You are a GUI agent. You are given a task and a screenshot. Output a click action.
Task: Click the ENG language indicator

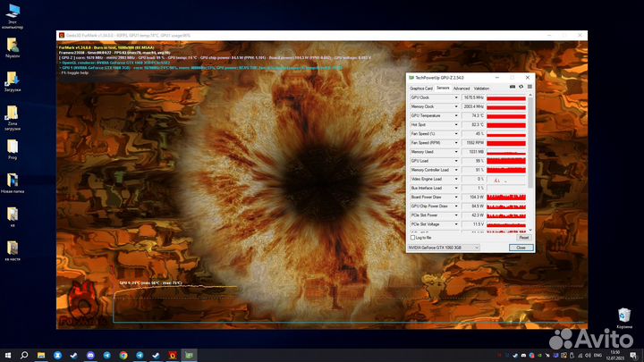(598, 356)
